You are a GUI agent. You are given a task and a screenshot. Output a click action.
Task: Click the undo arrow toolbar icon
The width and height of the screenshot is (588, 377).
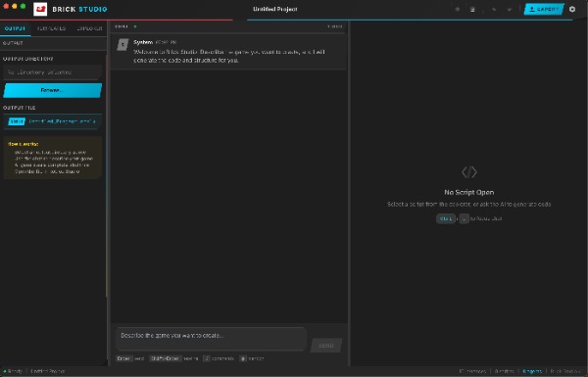494,9
